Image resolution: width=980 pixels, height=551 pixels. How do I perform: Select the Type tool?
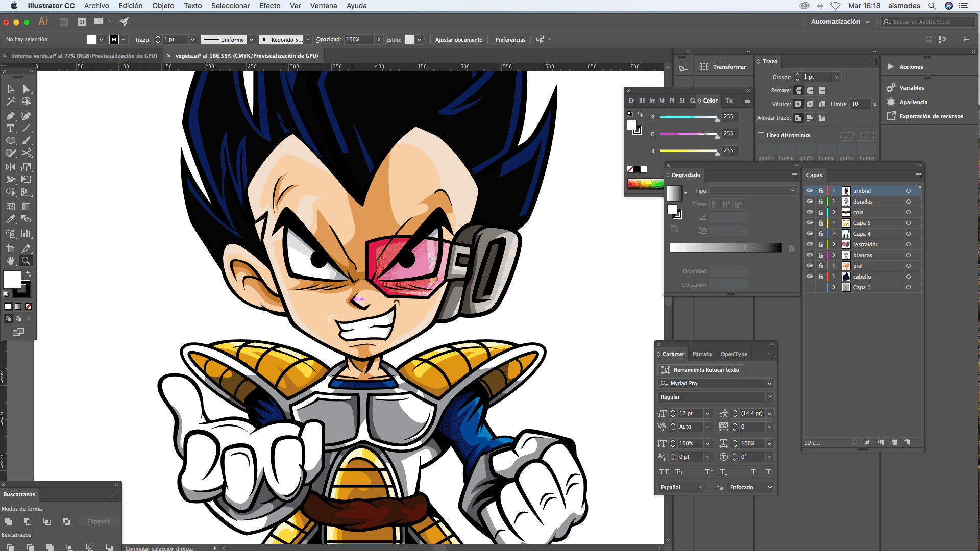click(x=10, y=127)
